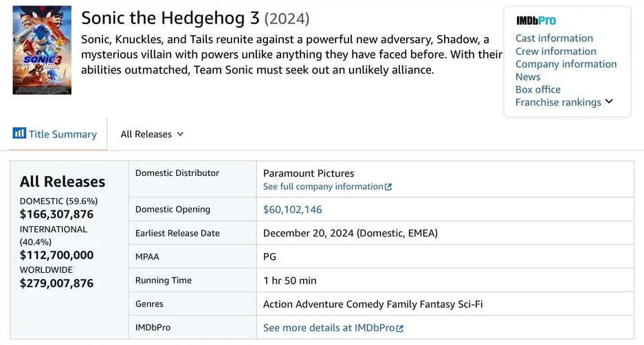
Task: Select the Box office link
Action: coord(537,89)
